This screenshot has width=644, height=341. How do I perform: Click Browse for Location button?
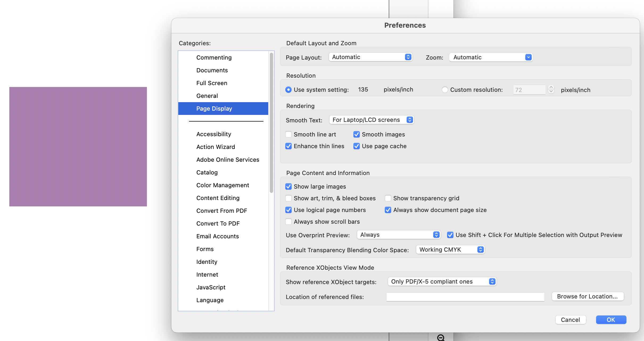click(x=588, y=296)
